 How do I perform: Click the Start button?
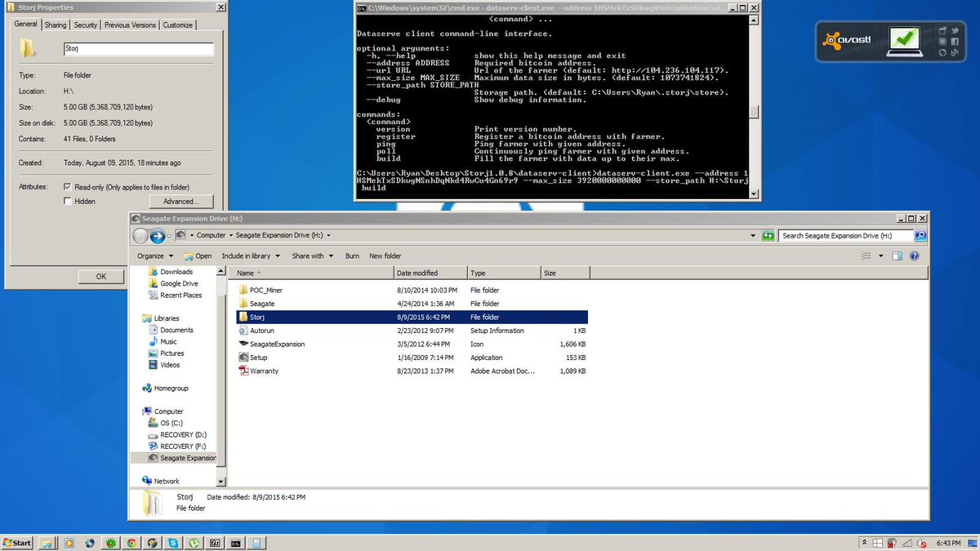(17, 543)
